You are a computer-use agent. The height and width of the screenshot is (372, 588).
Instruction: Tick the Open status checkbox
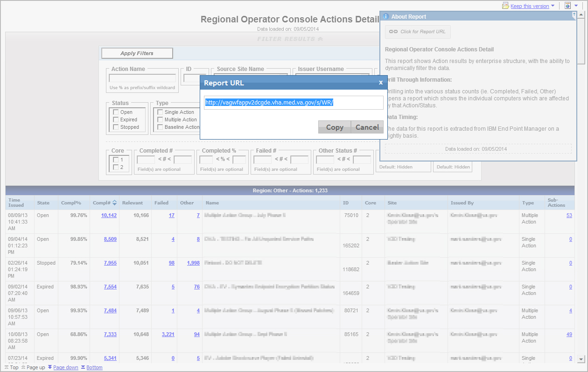[x=115, y=112]
